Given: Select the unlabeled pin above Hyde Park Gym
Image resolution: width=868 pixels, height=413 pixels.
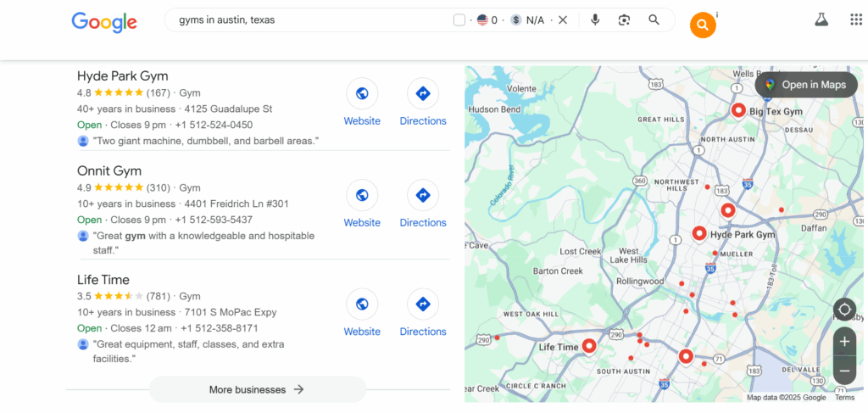Looking at the screenshot, I should (x=727, y=210).
